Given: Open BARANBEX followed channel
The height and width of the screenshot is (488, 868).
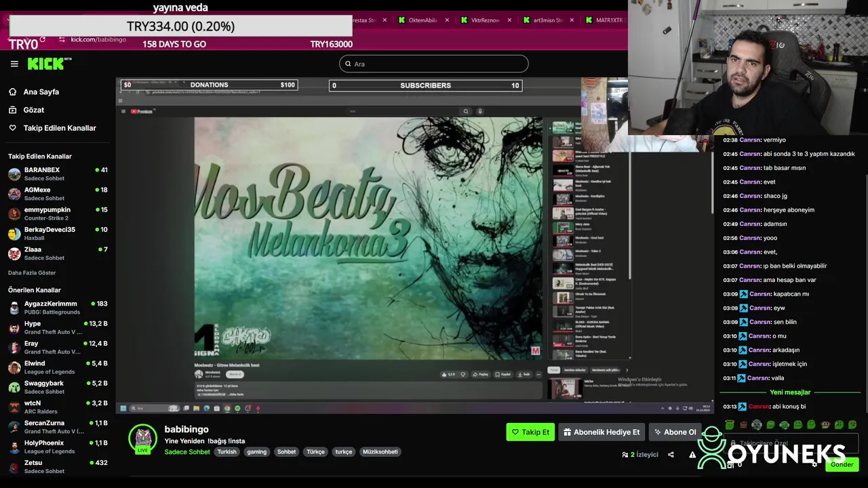Looking at the screenshot, I should tap(58, 174).
